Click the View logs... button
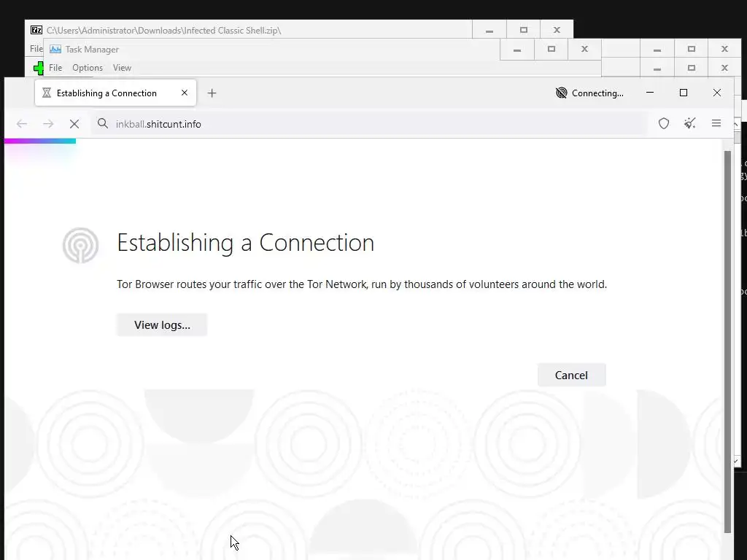The image size is (747, 560). click(162, 324)
